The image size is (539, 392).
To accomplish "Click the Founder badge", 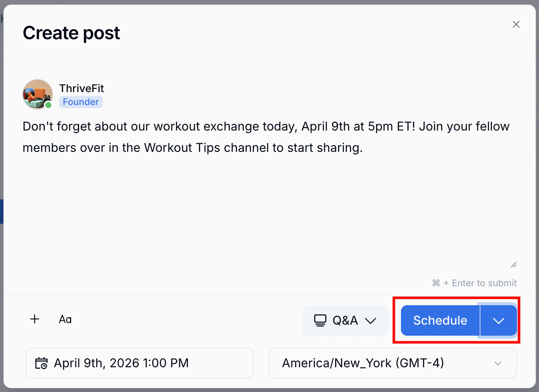I will (81, 102).
